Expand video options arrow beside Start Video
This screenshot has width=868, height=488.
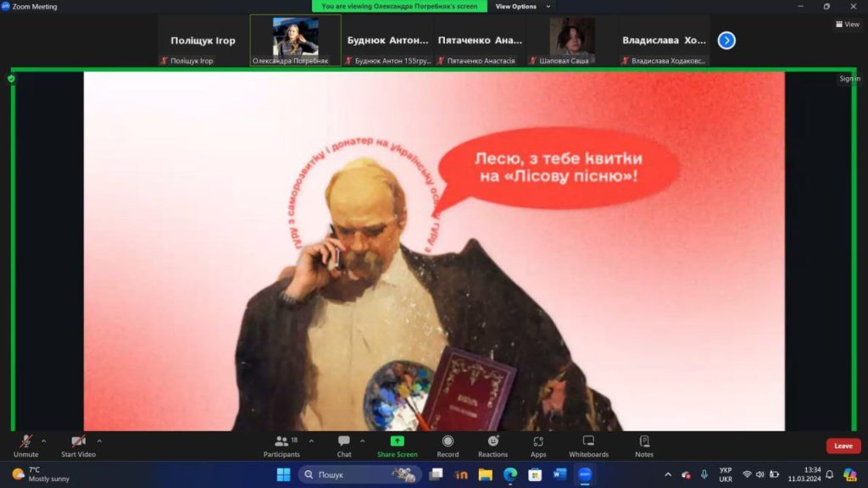pyautogui.click(x=99, y=441)
